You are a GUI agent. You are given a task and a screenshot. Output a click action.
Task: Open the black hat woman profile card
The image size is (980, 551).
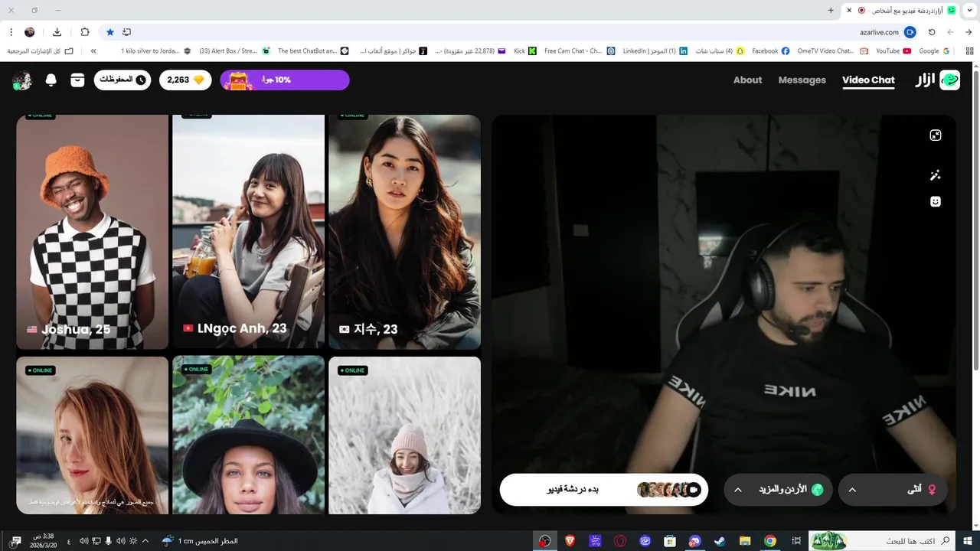[x=248, y=435]
